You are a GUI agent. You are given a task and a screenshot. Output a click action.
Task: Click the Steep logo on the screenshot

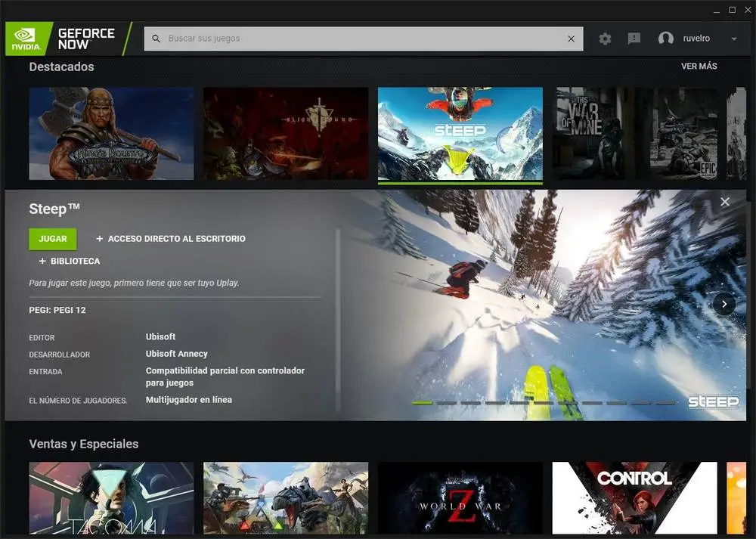click(x=713, y=401)
